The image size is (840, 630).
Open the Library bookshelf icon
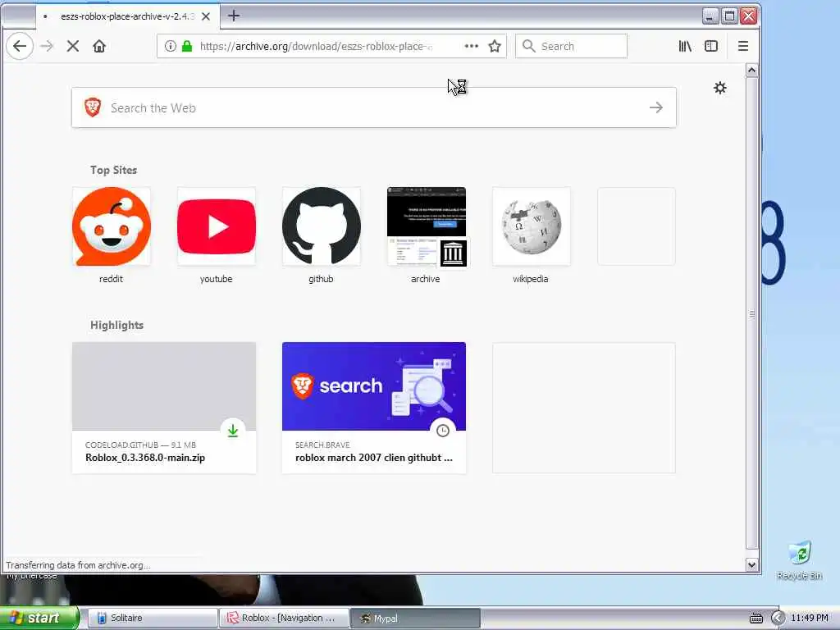685,46
